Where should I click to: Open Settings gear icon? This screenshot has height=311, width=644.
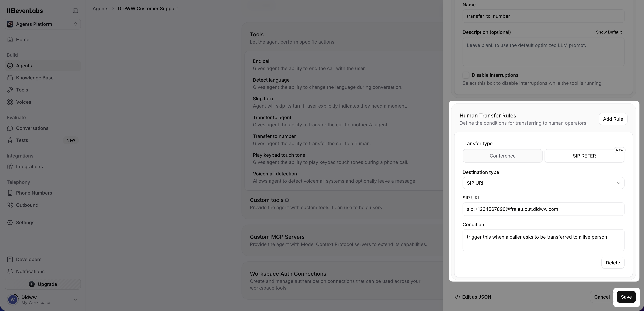coord(10,223)
